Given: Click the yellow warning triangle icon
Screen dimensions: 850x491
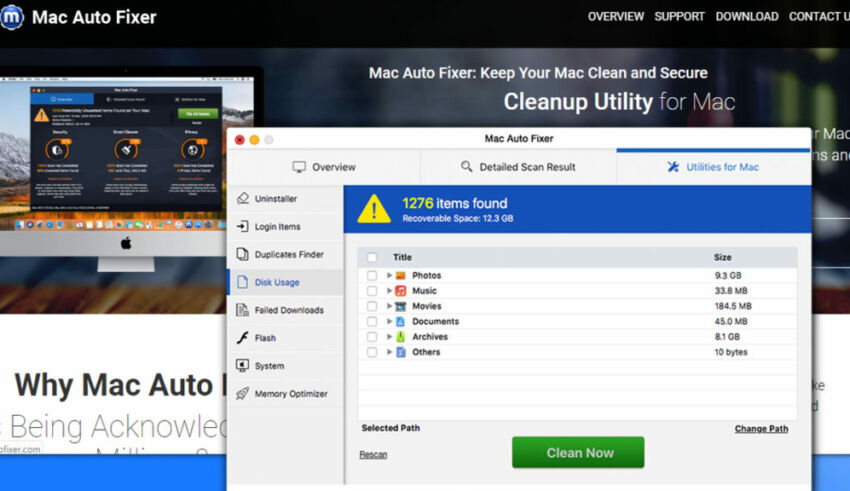Looking at the screenshot, I should (x=374, y=209).
